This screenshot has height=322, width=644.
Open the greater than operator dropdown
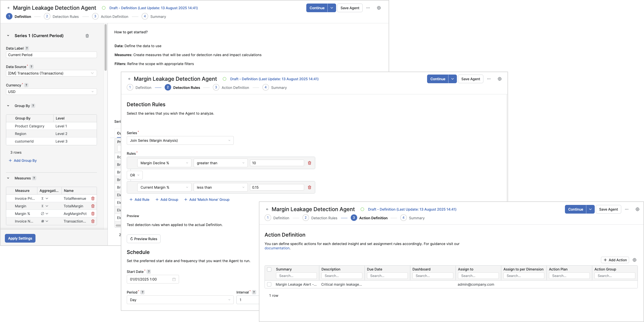click(x=220, y=163)
